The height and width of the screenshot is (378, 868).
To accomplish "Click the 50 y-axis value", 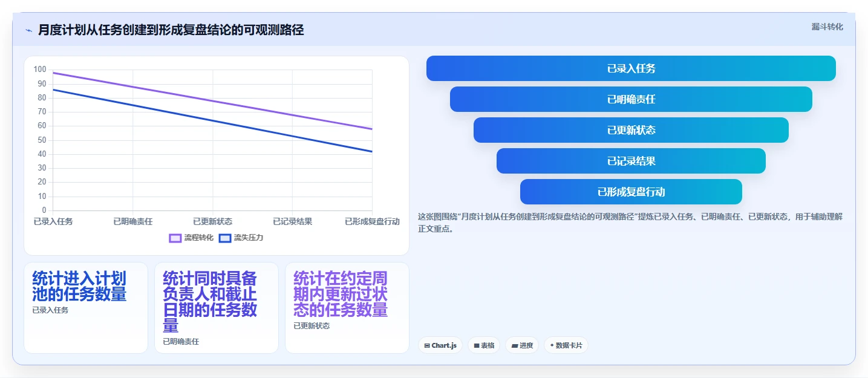I will (42, 140).
